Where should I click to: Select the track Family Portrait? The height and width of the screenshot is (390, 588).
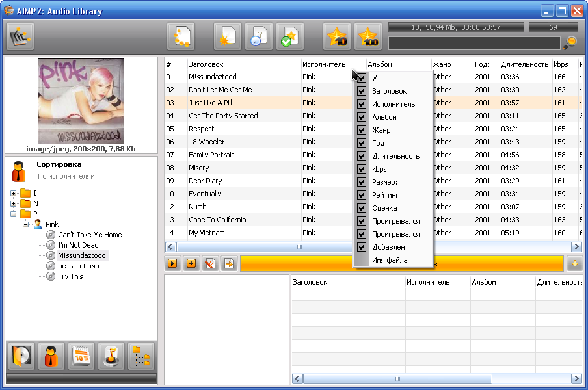point(211,155)
